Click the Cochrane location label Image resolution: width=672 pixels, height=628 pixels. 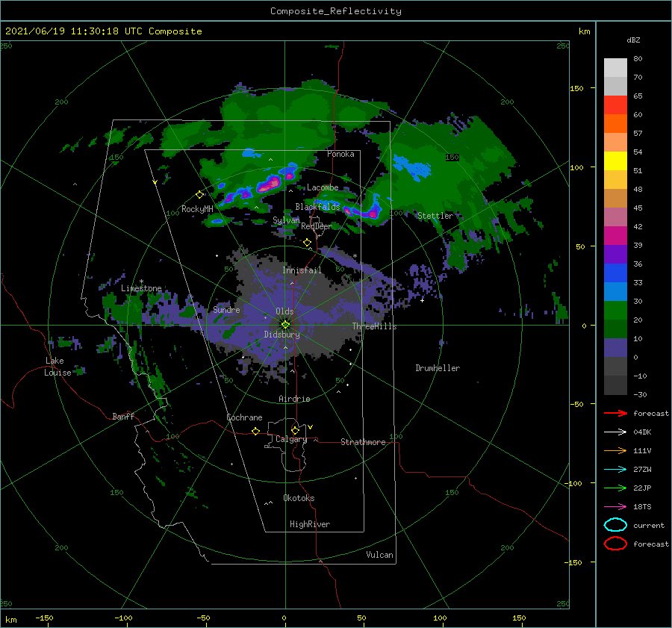(244, 417)
